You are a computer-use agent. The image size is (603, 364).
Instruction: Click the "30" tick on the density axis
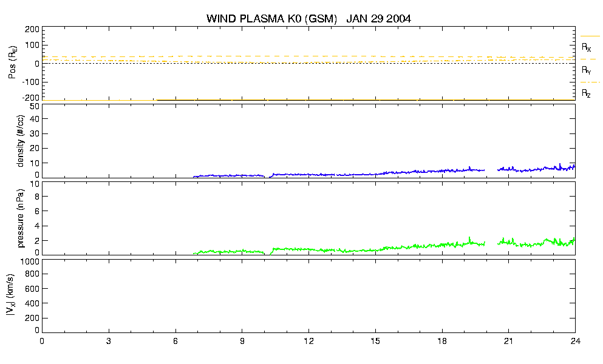coord(35,133)
